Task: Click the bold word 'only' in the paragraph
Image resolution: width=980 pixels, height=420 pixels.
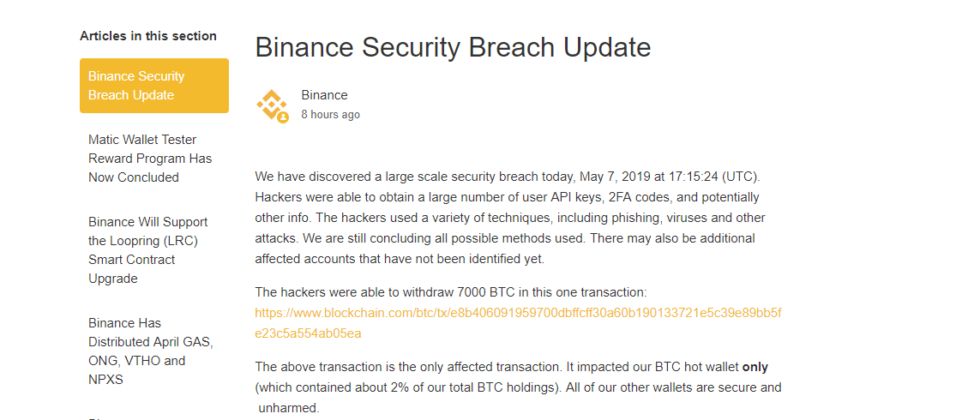Action: [755, 367]
